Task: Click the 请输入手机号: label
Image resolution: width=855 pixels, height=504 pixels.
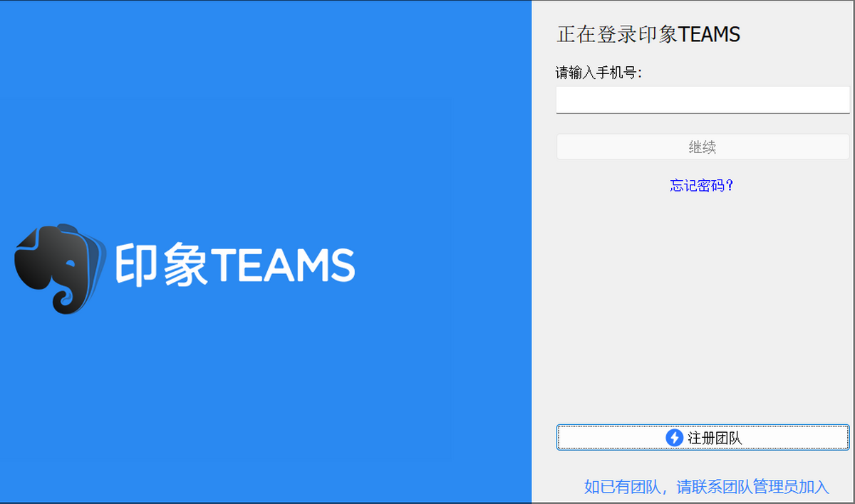Action: pyautogui.click(x=598, y=73)
